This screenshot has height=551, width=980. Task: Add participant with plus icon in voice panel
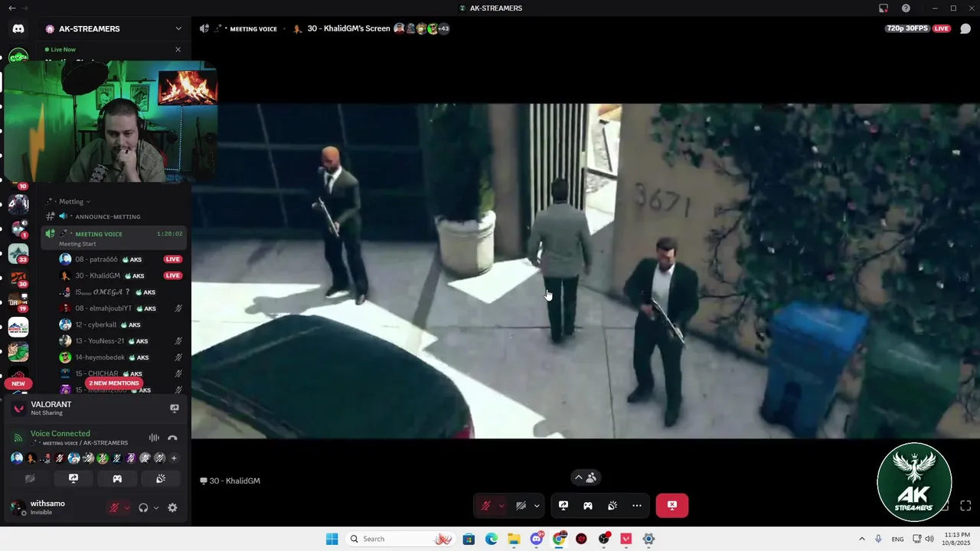(174, 458)
